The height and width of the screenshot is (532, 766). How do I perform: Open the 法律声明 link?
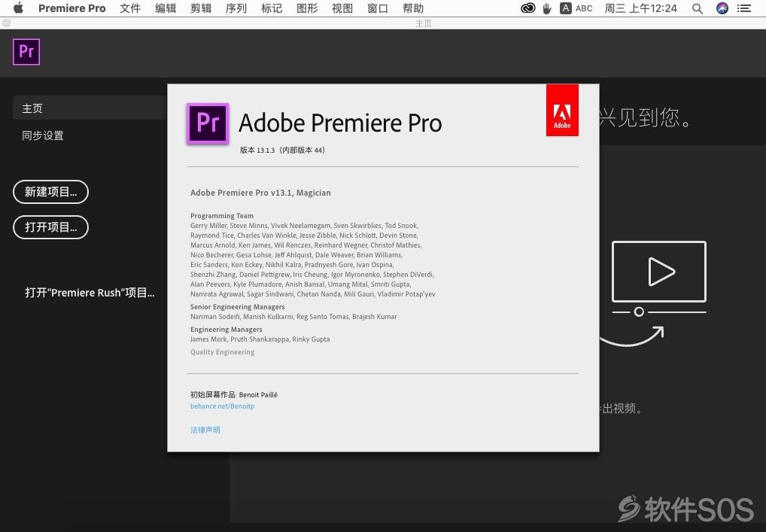click(205, 430)
